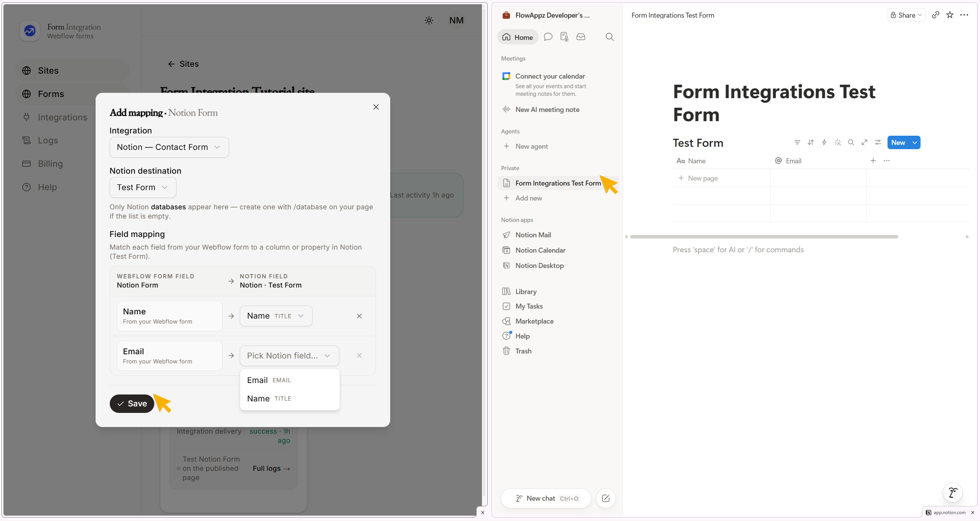This screenshot has height=521, width=980.
Task: Create a New agent
Action: [x=558, y=146]
